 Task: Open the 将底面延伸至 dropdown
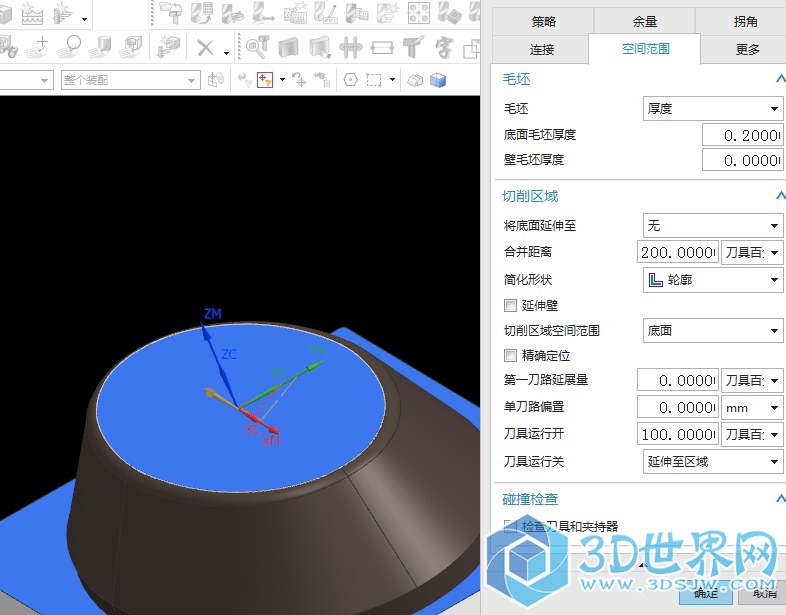click(x=713, y=226)
